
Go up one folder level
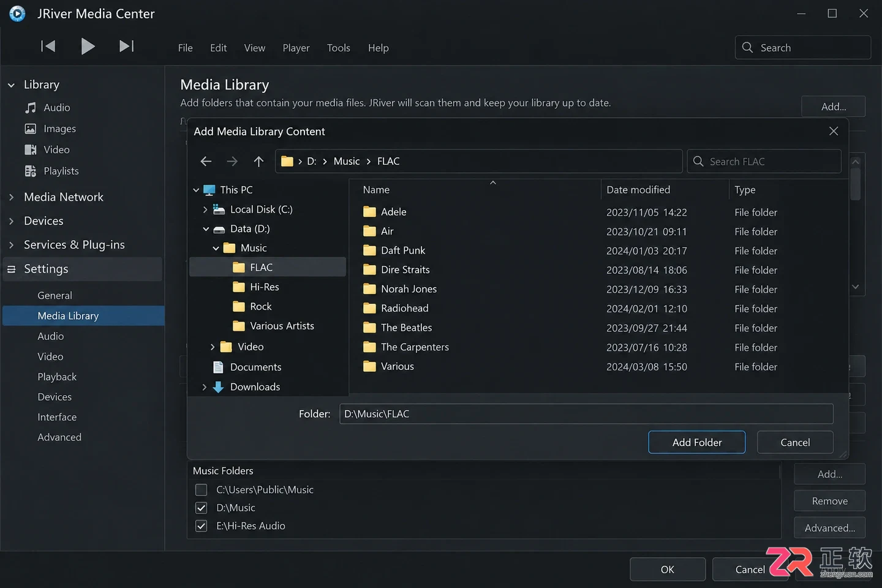point(258,161)
